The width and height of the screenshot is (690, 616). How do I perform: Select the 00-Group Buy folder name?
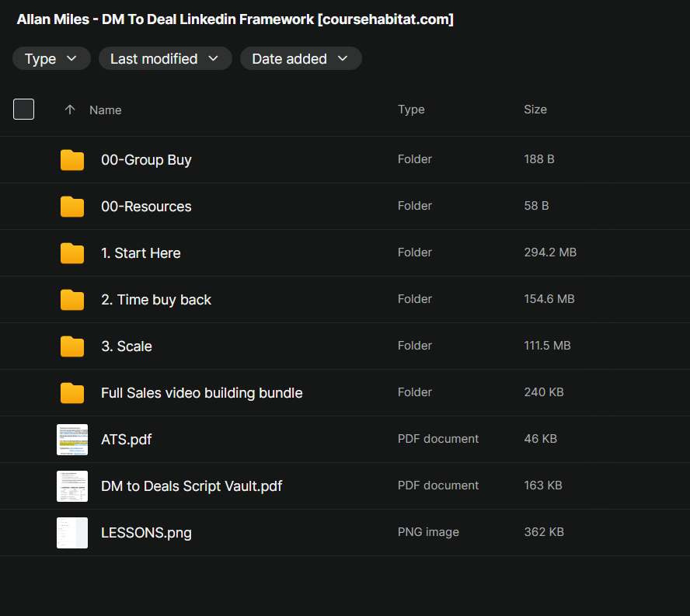coord(146,160)
